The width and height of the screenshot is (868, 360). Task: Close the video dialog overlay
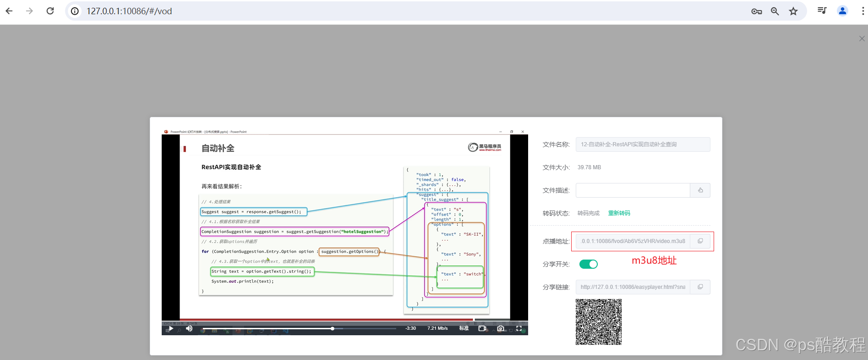coord(862,39)
